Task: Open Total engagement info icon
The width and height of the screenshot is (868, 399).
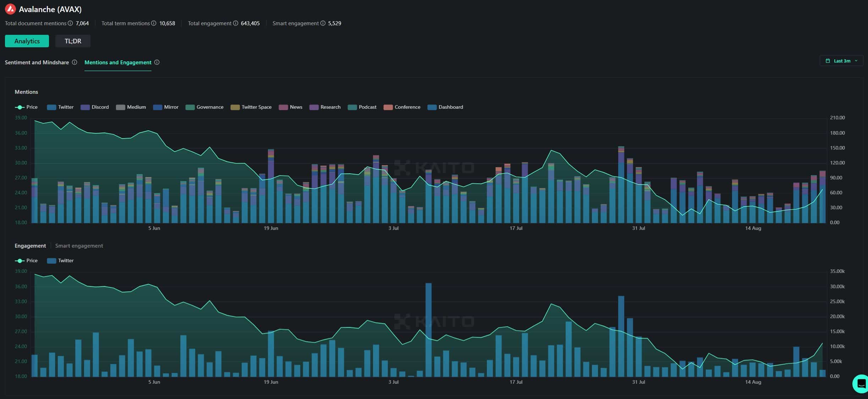Action: [235, 23]
